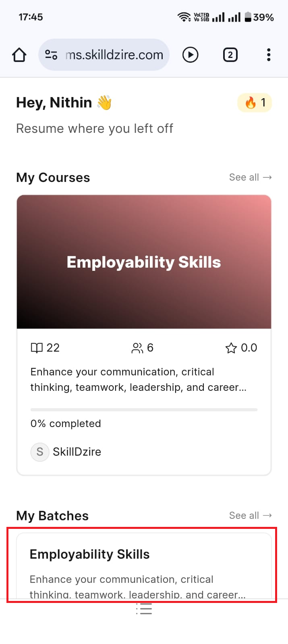Click the course progress bar
288x644 pixels.
point(144,410)
